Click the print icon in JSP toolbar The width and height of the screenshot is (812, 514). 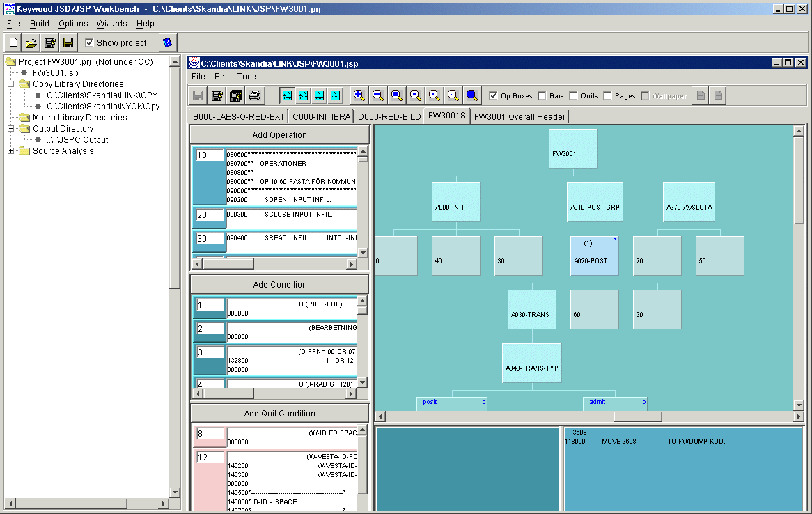[255, 95]
